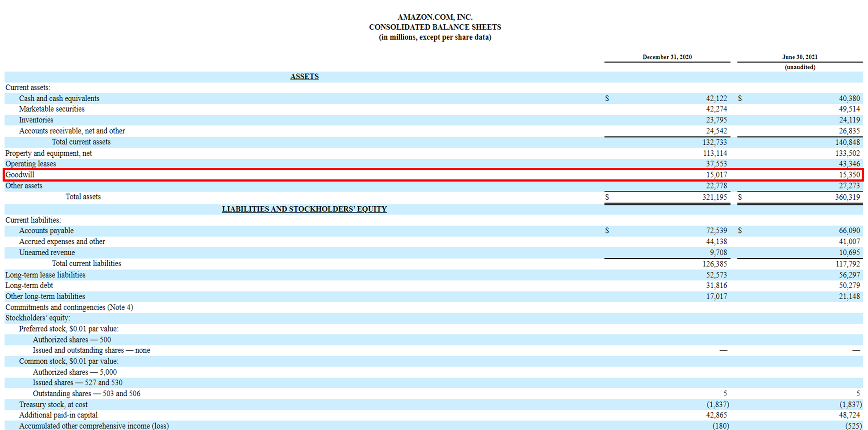This screenshot has width=868, height=430.
Task: Click the (unaudited) column note
Action: [800, 67]
